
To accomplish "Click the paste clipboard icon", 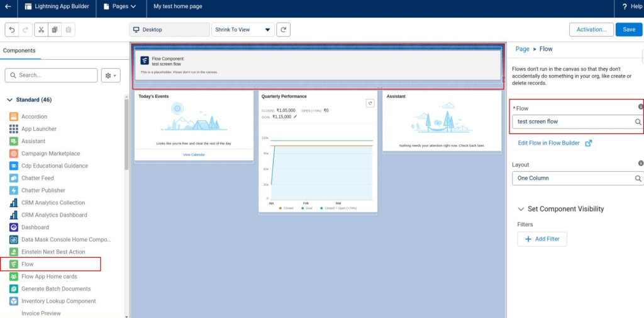I will [68, 30].
